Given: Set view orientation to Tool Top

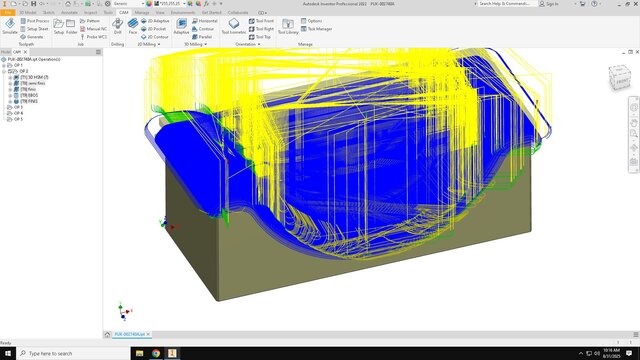Looking at the screenshot, I should 260,37.
